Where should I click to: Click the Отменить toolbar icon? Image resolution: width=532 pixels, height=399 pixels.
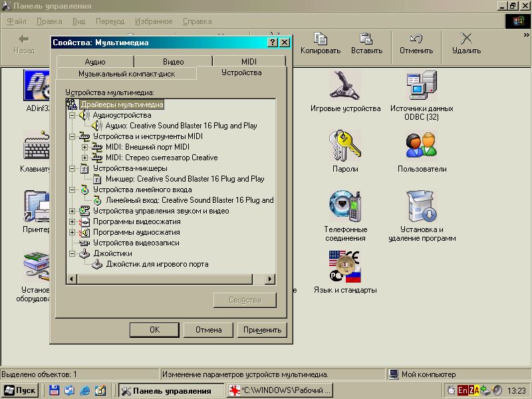pyautogui.click(x=416, y=43)
